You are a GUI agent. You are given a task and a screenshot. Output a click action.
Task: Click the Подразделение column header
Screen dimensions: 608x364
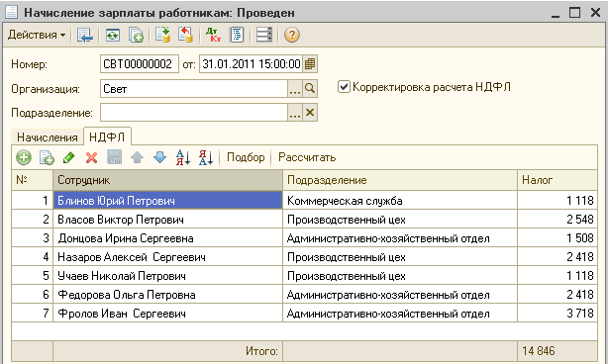(x=400, y=180)
